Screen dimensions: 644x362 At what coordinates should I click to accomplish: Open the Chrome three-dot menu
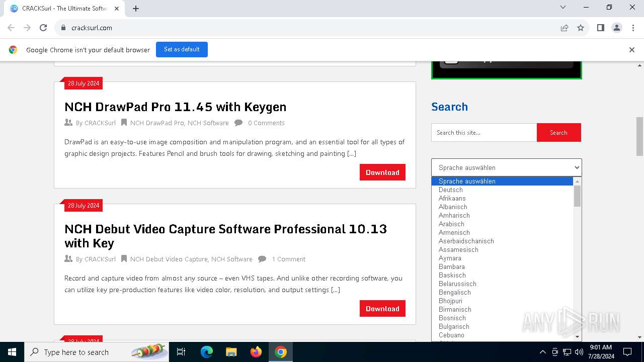(x=632, y=28)
